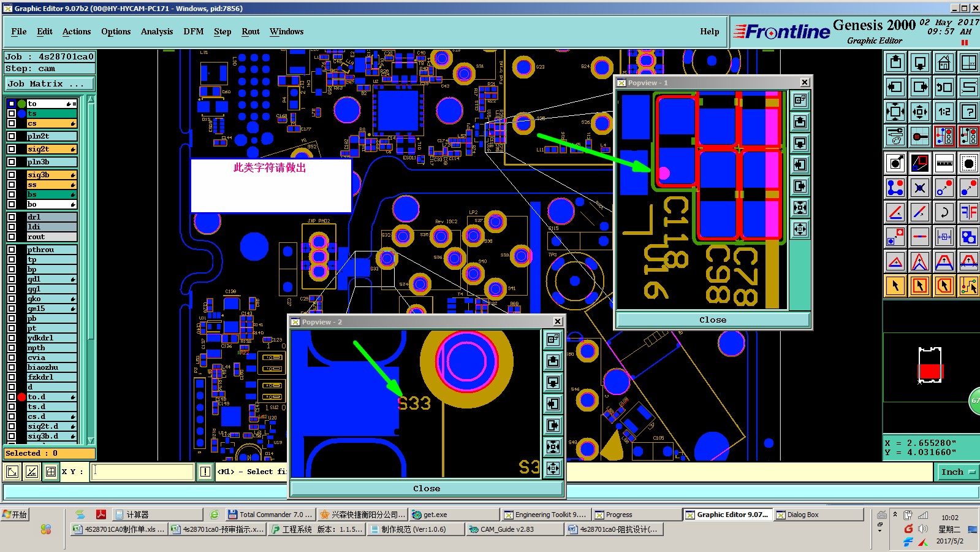Click red color dot beside layer 'to.d'
This screenshot has width=980, height=552.
pyautogui.click(x=21, y=397)
